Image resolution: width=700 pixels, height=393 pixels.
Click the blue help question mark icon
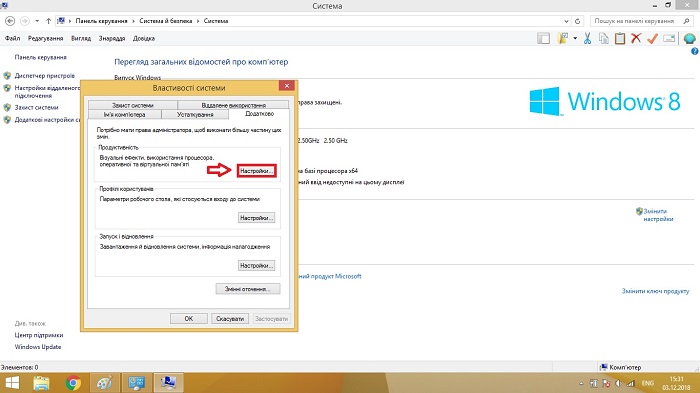tap(695, 51)
